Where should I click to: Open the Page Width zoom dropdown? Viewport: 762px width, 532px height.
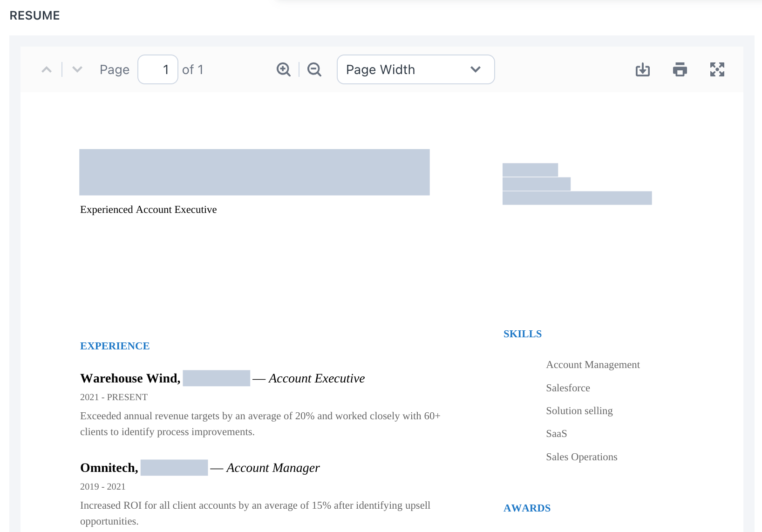pyautogui.click(x=415, y=69)
